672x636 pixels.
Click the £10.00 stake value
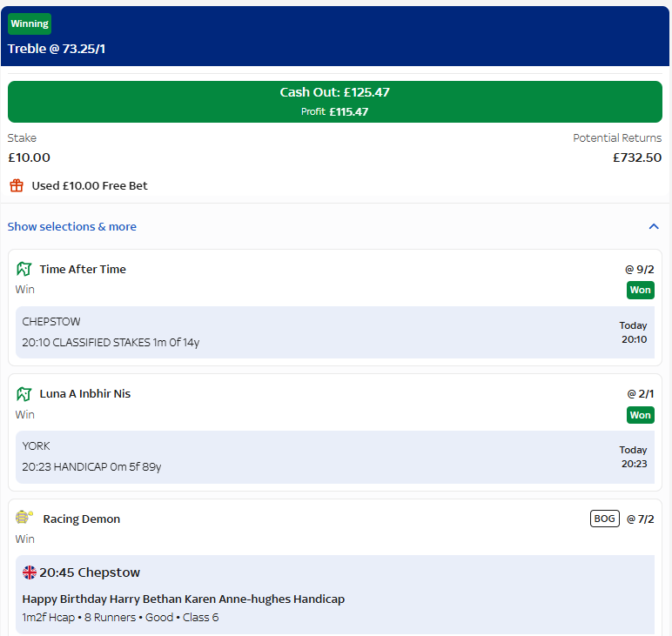29,157
